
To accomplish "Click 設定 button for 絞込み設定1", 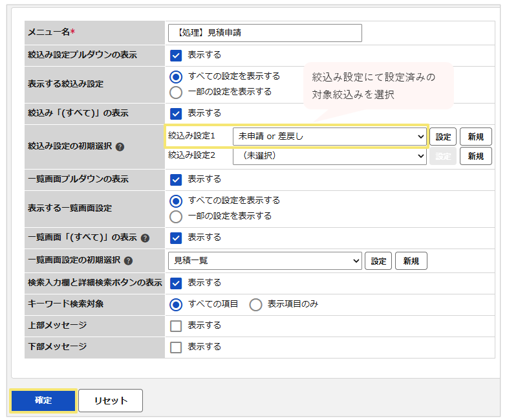I will click(x=443, y=137).
